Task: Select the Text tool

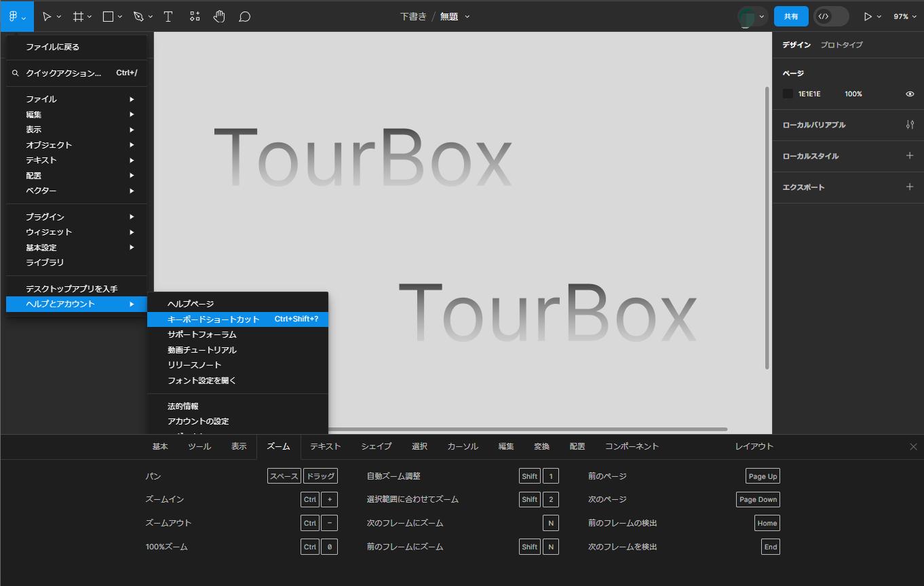Action: [x=168, y=16]
